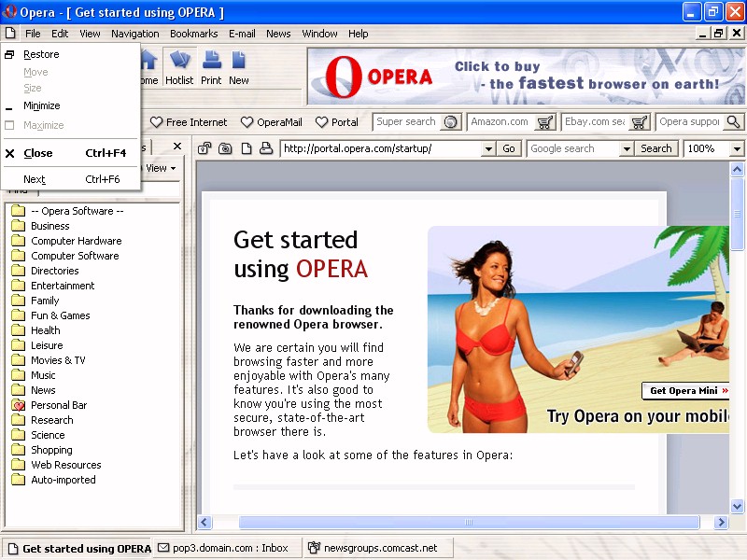Open the zoom 100% dropdown
Viewport: 747px width, 560px height.
737,149
